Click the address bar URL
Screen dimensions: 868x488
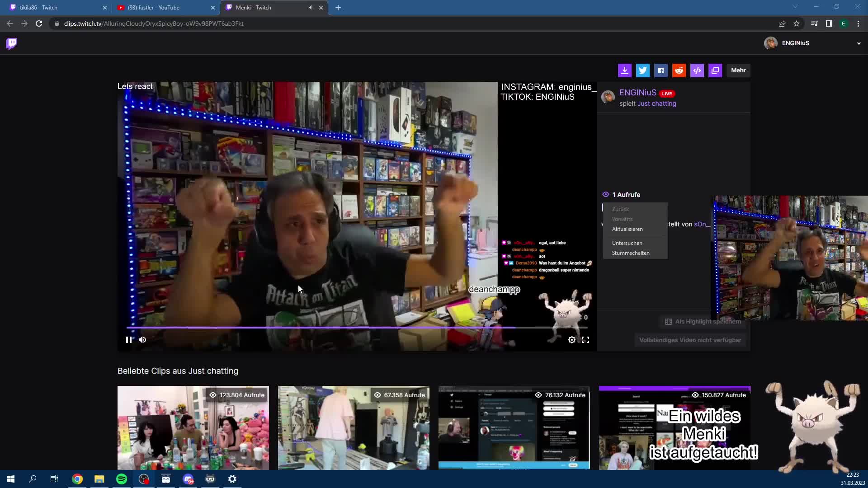pyautogui.click(x=154, y=23)
